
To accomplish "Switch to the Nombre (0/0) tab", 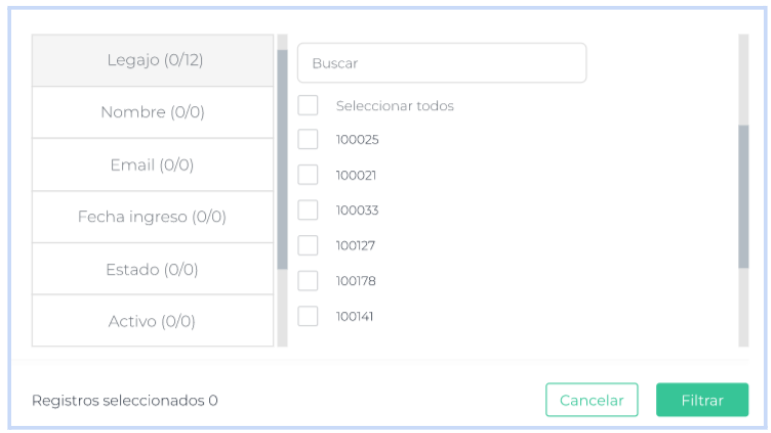I will (x=153, y=112).
